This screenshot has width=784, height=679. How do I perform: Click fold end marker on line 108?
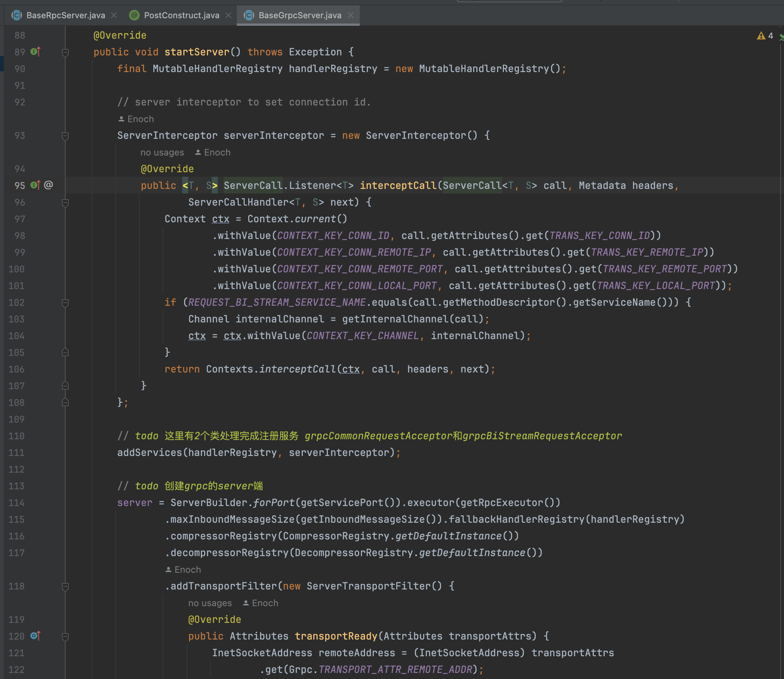tap(65, 402)
